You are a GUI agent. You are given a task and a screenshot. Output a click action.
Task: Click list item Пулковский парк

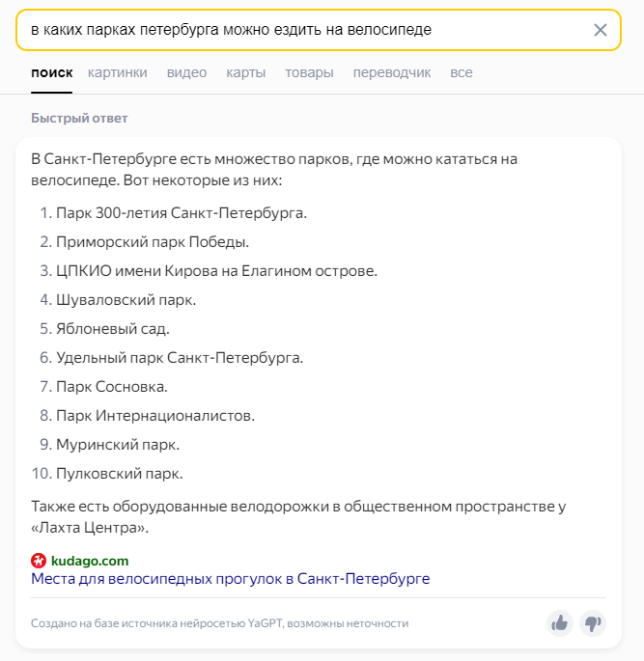click(x=120, y=474)
